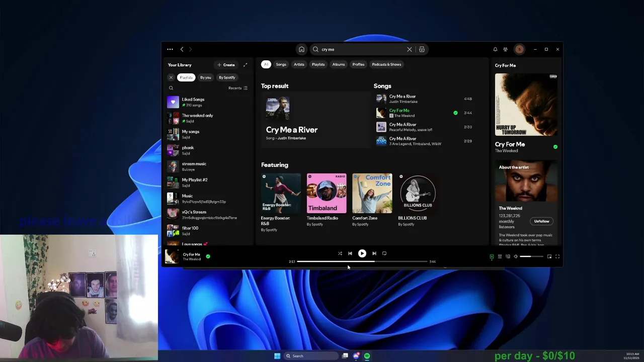This screenshot has height=362, width=644.
Task: Toggle saved checkmark in now playing panel
Action: (x=555, y=147)
